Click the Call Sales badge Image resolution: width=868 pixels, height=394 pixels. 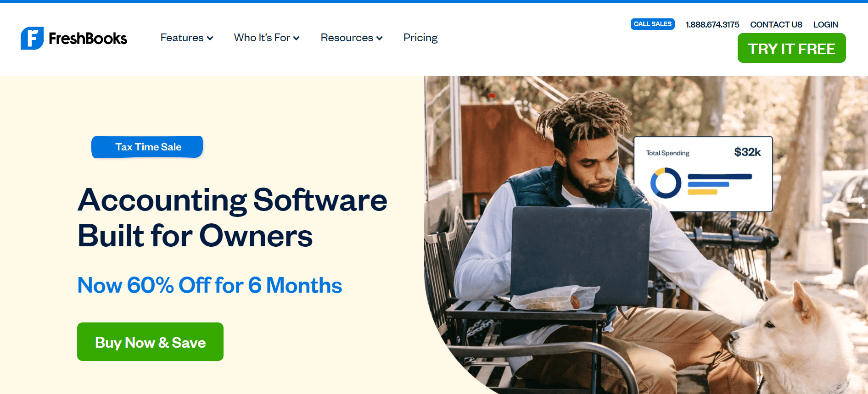coord(653,24)
